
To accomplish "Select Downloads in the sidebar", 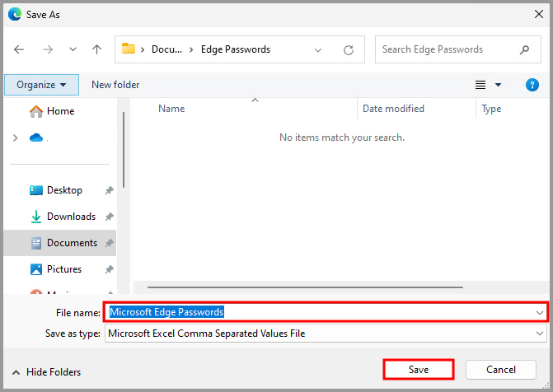I will point(71,217).
